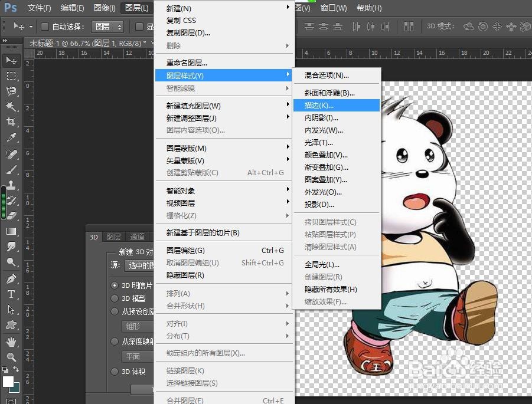Select the Magic Wand tool

click(x=11, y=106)
